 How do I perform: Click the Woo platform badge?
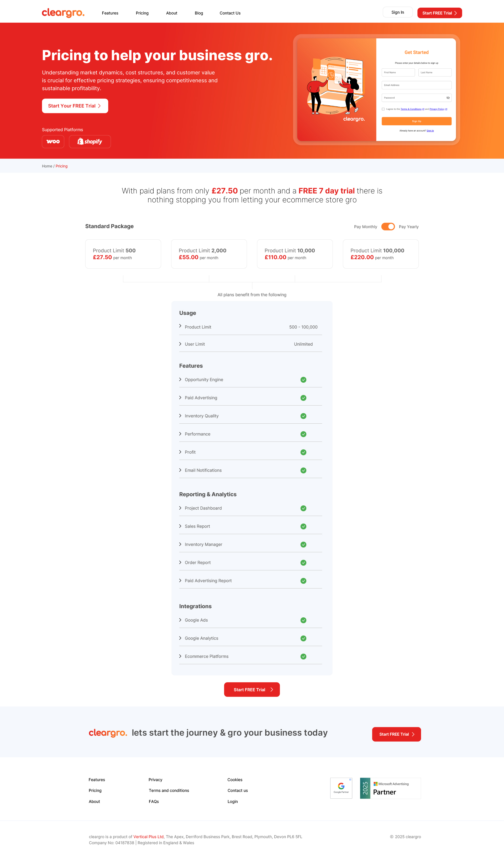pyautogui.click(x=53, y=142)
